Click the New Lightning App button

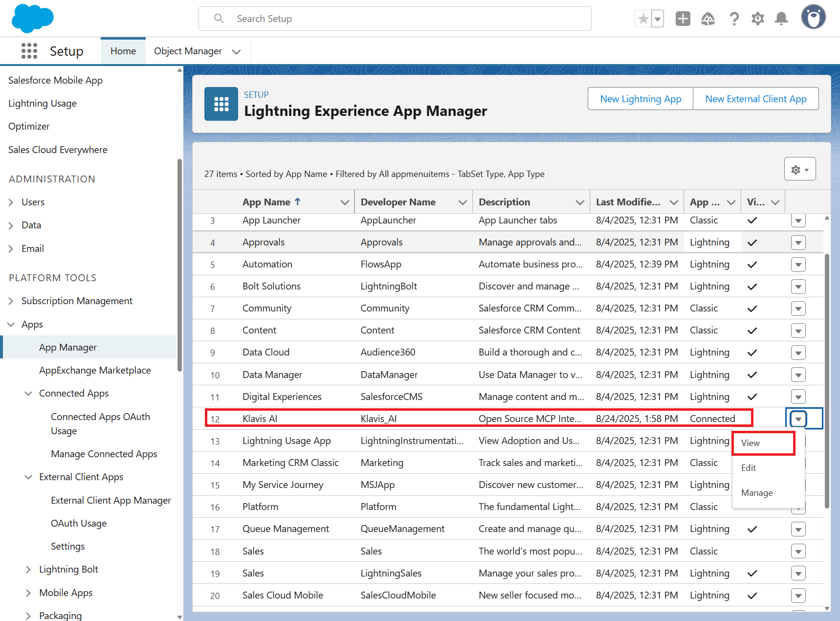pyautogui.click(x=640, y=99)
